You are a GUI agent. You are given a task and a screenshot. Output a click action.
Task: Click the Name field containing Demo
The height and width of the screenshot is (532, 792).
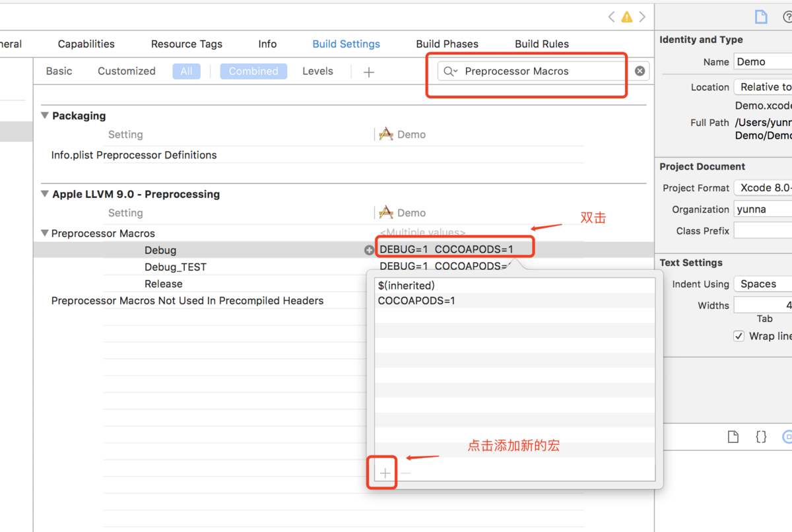763,62
